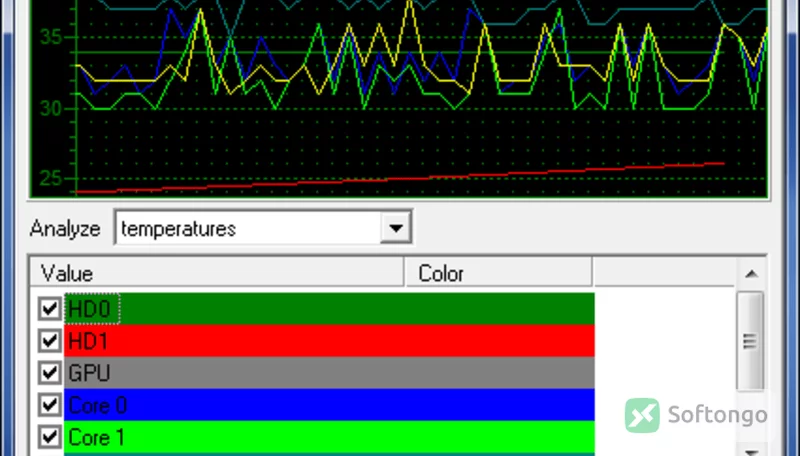This screenshot has width=800, height=456.
Task: Select the Core 0 row label
Action: click(97, 405)
